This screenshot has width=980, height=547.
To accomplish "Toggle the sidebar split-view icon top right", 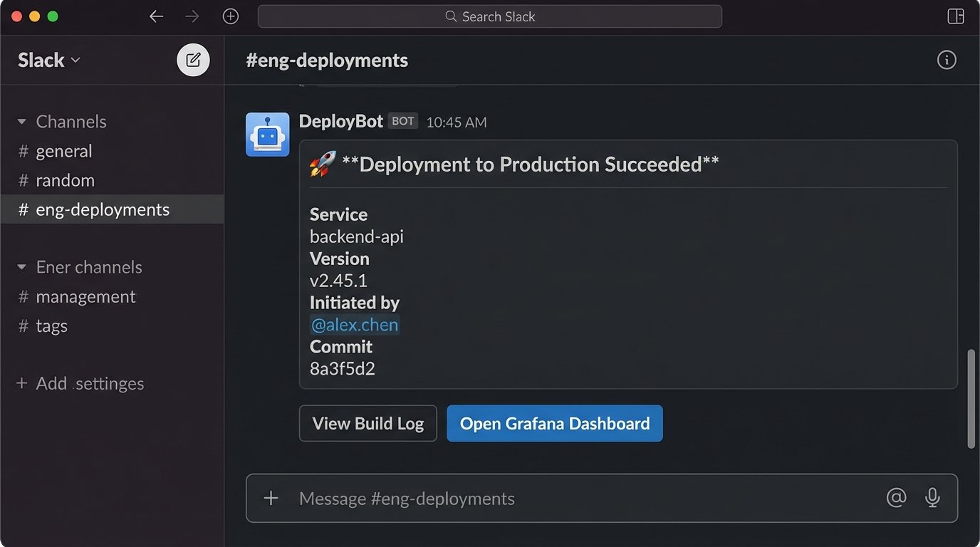I will click(x=955, y=15).
